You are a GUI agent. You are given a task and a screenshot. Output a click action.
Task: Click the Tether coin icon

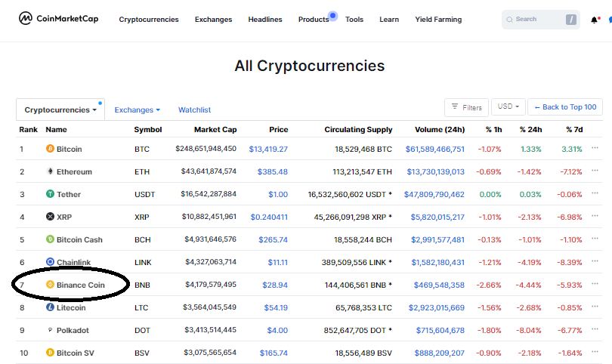50,193
